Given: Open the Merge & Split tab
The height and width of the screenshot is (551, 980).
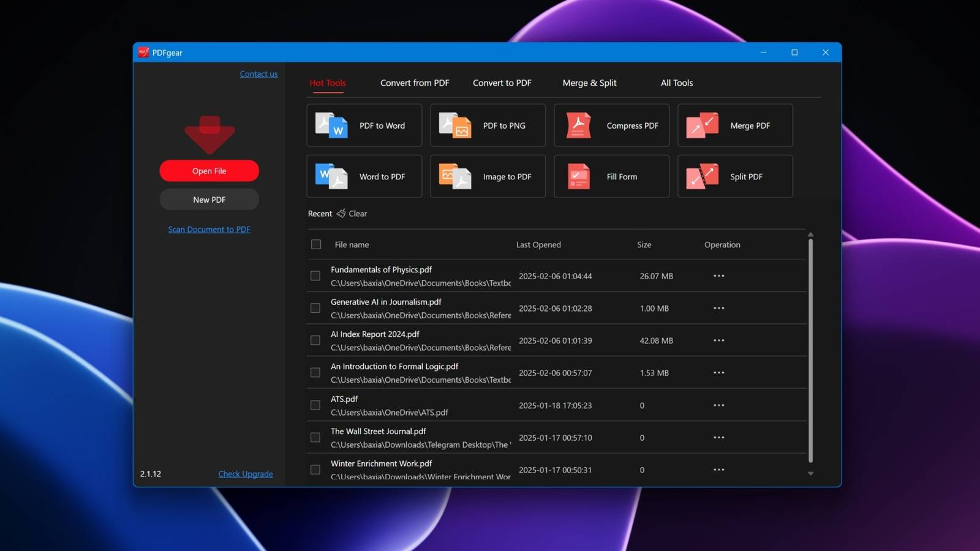Looking at the screenshot, I should pos(589,83).
